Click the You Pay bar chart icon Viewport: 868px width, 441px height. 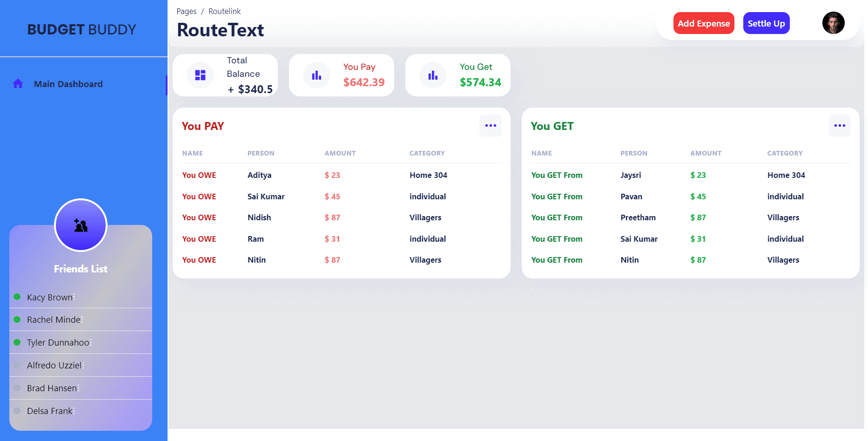[x=316, y=75]
